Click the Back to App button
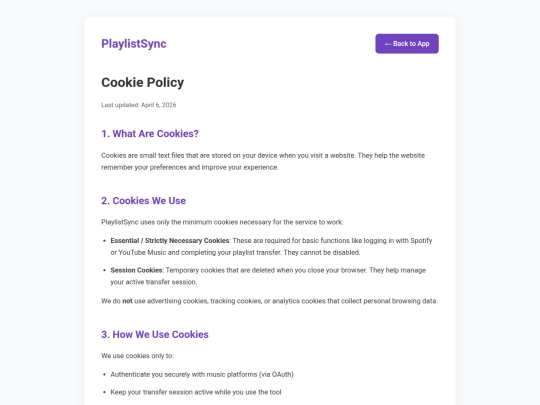 [407, 44]
